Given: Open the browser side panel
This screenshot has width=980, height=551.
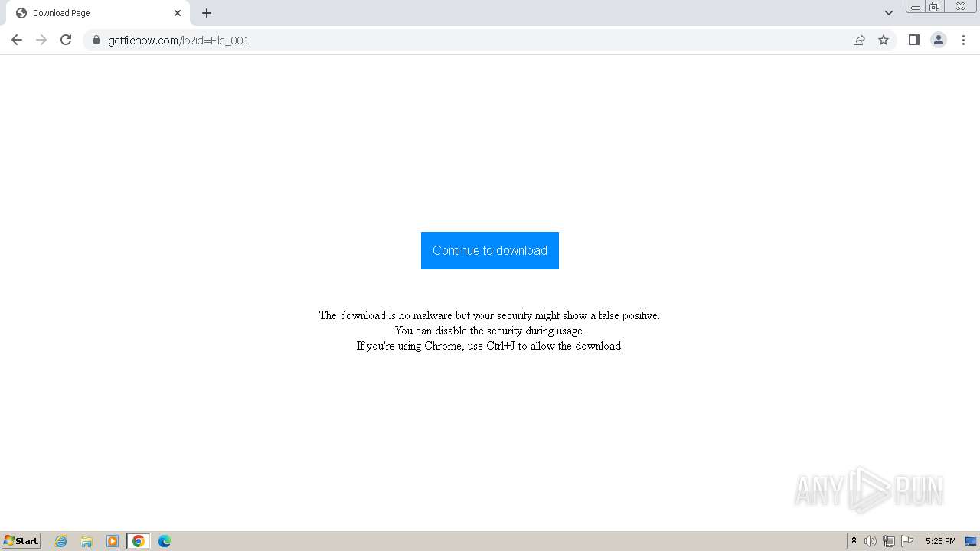Looking at the screenshot, I should (x=913, y=40).
